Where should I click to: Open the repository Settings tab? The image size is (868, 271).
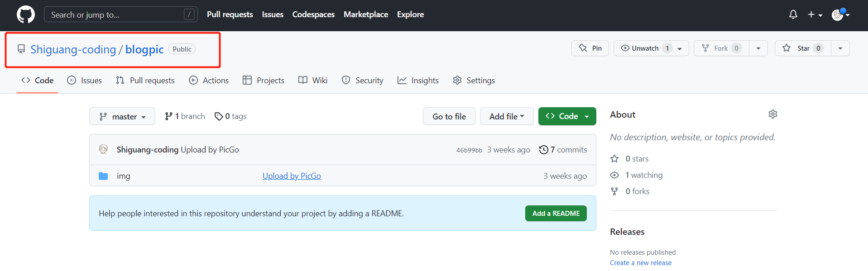[474, 80]
